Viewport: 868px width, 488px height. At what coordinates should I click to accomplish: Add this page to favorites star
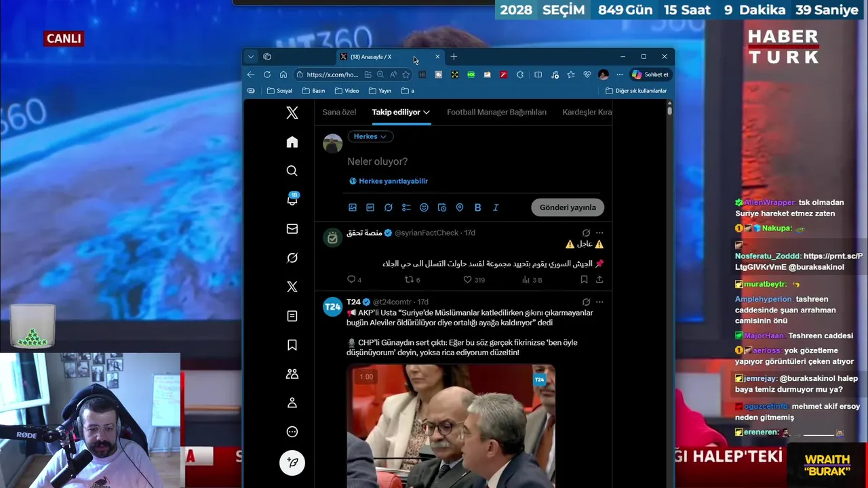pyautogui.click(x=406, y=75)
